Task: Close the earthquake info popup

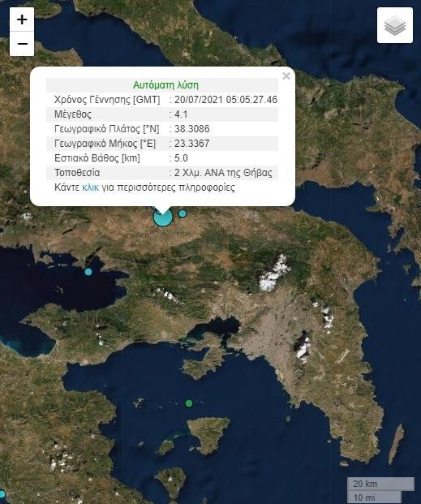Action: [x=286, y=76]
